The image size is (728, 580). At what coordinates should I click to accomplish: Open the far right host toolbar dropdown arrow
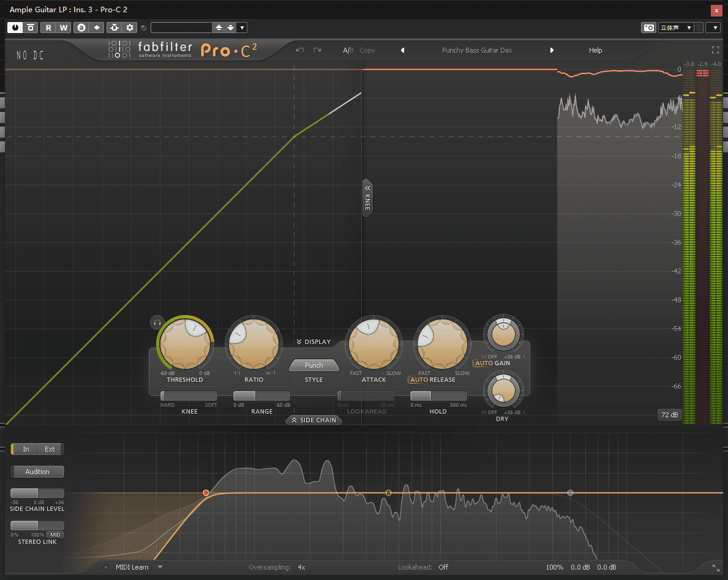click(715, 28)
